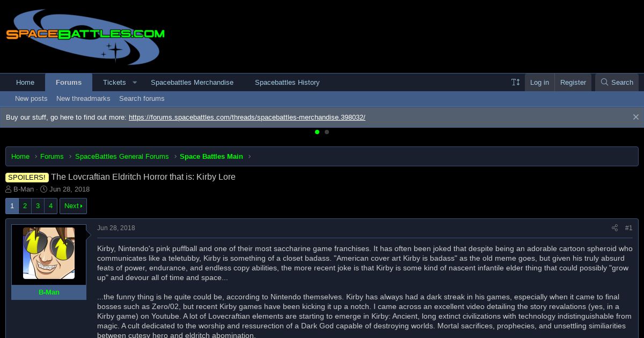Viewport: 644px width, 338px height.
Task: Go to Spacebattles History tab
Action: pos(287,82)
